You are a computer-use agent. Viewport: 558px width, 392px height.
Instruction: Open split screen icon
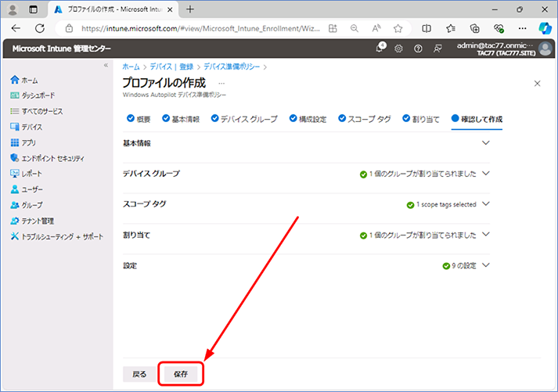427,28
